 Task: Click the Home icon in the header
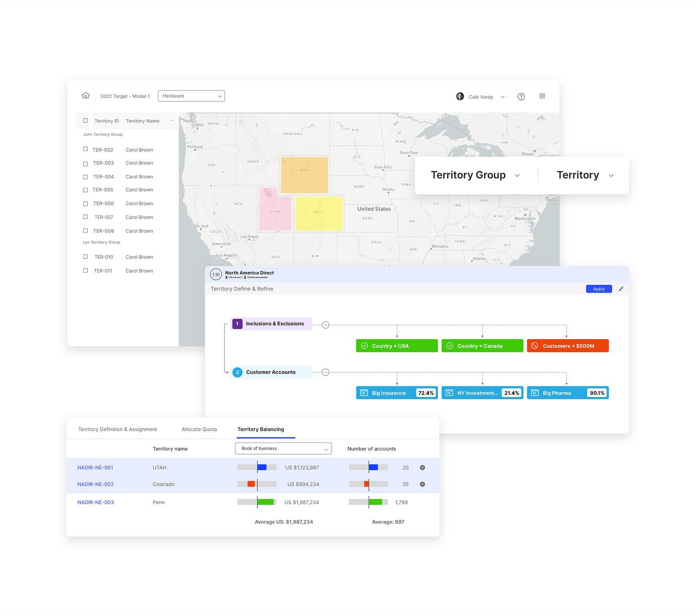[x=85, y=95]
